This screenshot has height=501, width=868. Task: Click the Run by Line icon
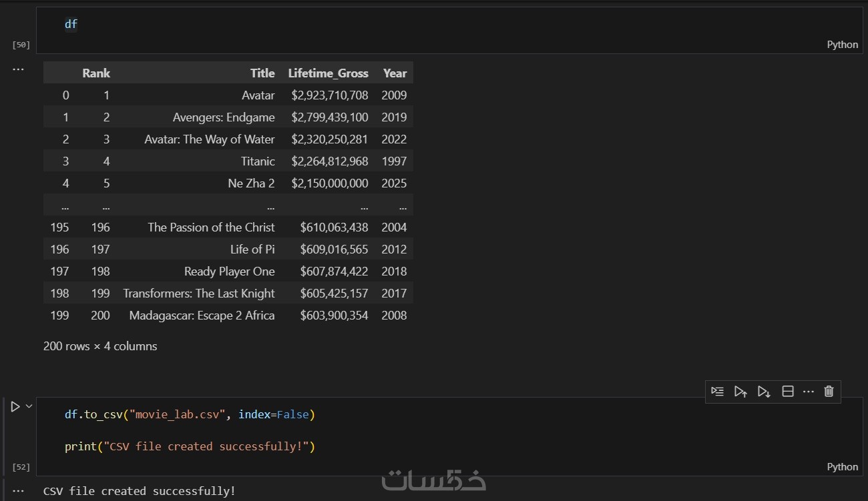point(717,392)
